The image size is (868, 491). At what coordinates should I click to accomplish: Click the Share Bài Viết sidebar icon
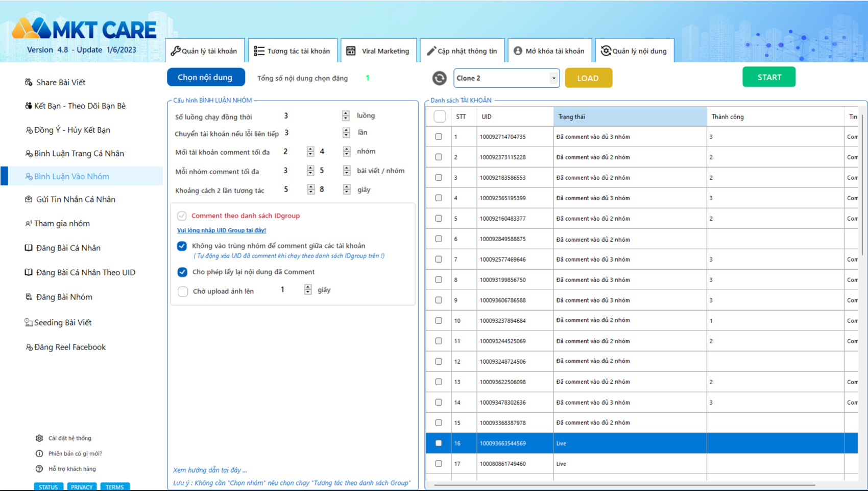coord(29,82)
